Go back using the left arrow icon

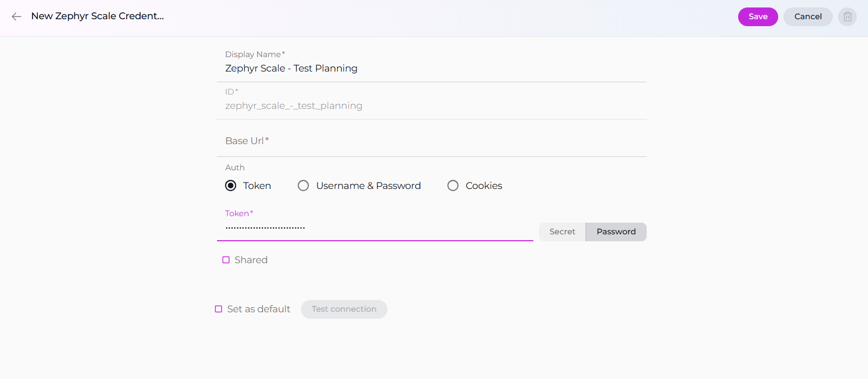point(17,17)
